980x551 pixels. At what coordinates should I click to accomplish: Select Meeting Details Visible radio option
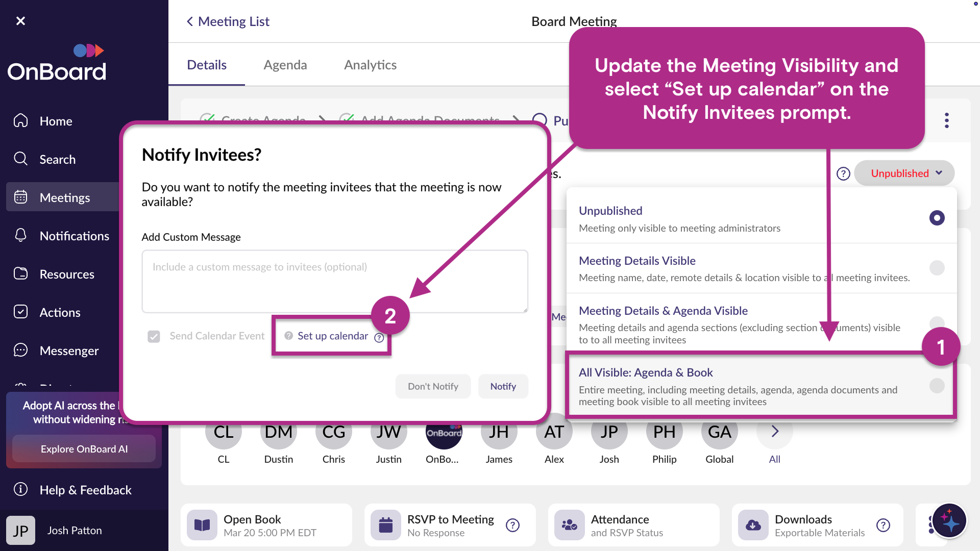(937, 268)
